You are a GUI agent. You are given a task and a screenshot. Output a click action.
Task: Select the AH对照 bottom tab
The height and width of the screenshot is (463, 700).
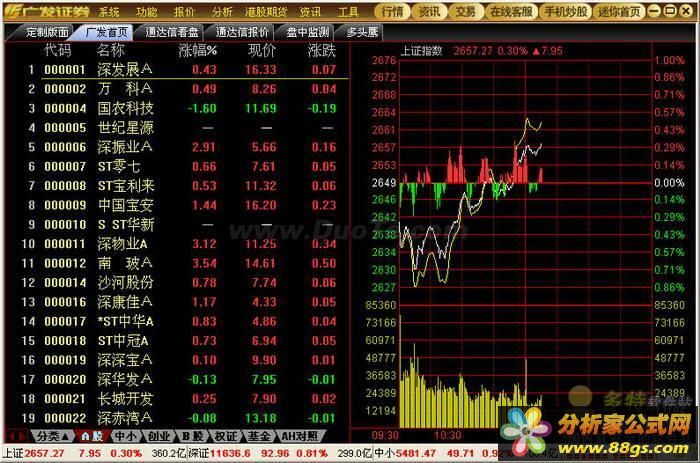coord(299,436)
